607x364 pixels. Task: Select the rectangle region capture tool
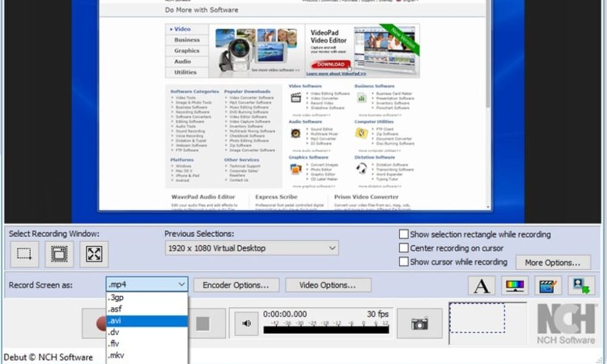[24, 254]
